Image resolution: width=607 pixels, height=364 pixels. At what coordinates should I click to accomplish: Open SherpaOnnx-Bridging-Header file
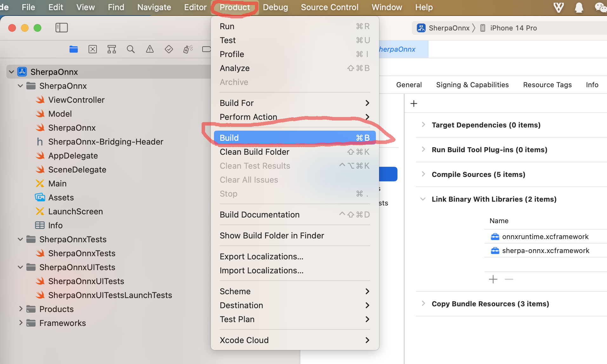click(x=106, y=142)
